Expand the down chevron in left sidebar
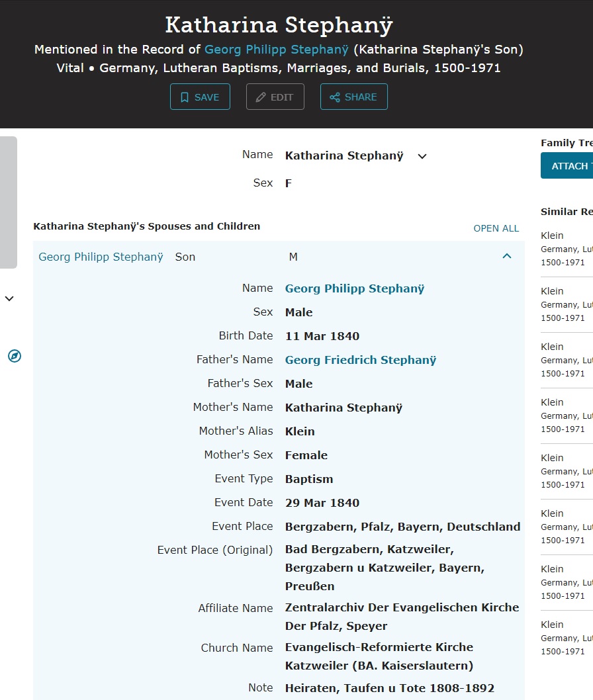593x700 pixels. [x=9, y=298]
